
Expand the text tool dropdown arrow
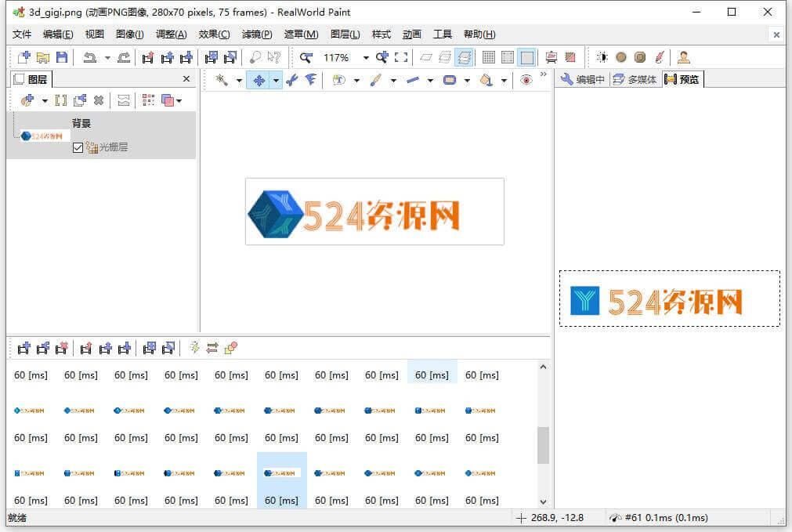356,81
